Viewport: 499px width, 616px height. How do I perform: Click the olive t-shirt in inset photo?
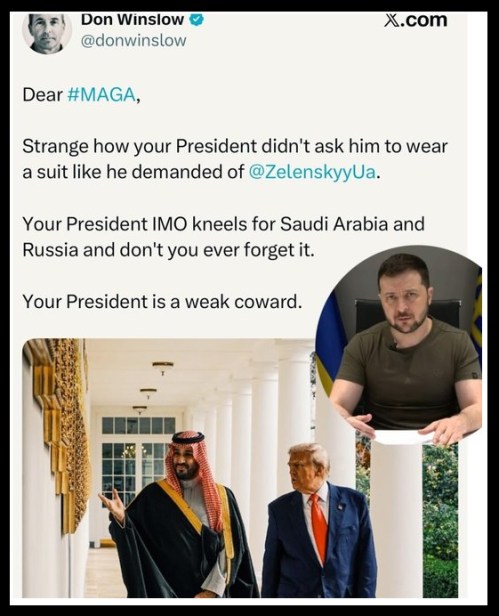click(x=409, y=373)
